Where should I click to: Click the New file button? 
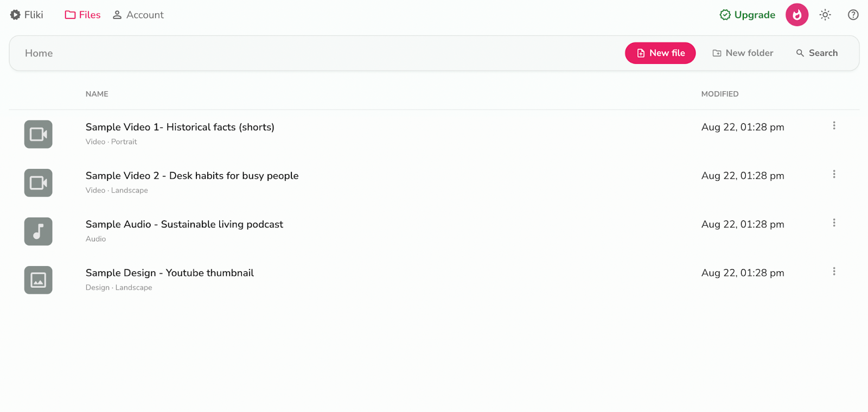pos(660,53)
